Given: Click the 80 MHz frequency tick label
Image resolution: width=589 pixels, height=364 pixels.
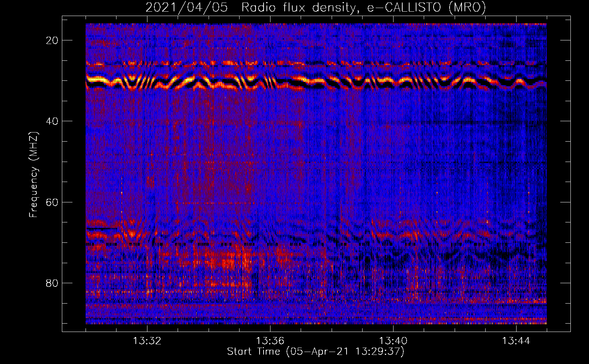Looking at the screenshot, I should tap(52, 283).
